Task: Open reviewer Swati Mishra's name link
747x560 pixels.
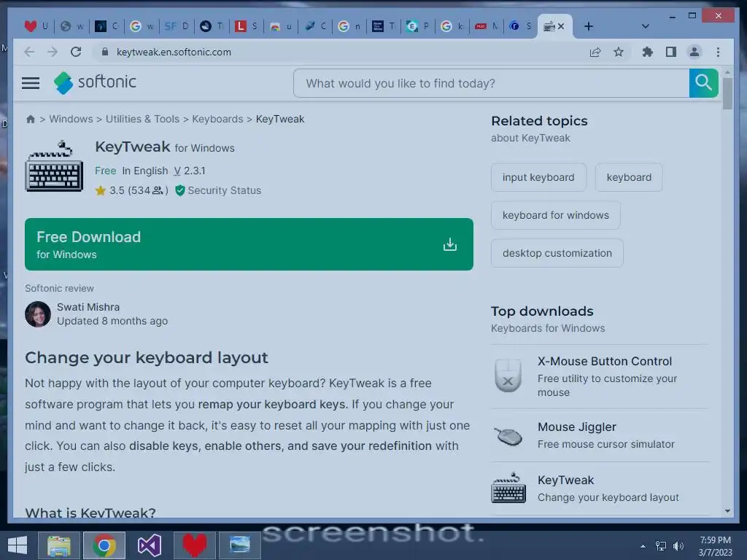Action: pos(88,307)
